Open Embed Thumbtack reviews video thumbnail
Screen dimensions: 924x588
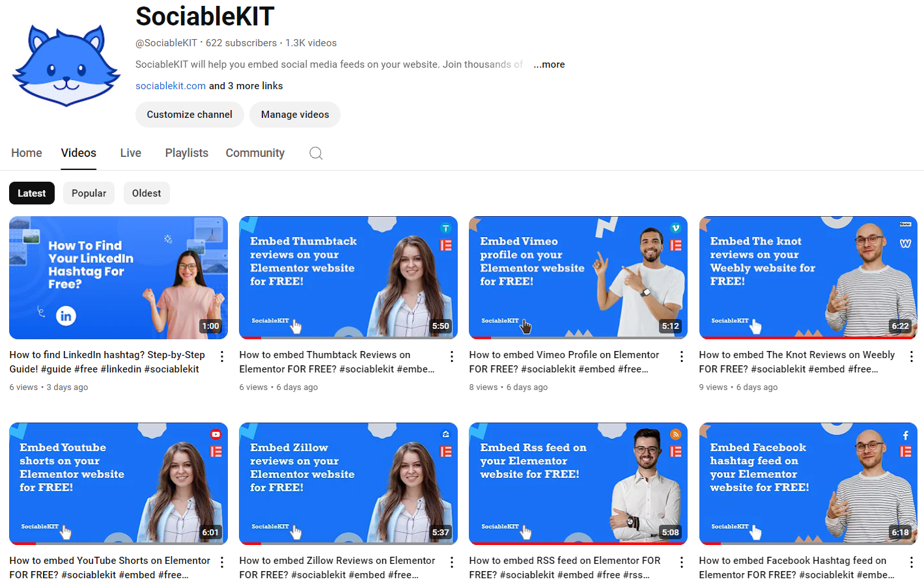pyautogui.click(x=348, y=277)
